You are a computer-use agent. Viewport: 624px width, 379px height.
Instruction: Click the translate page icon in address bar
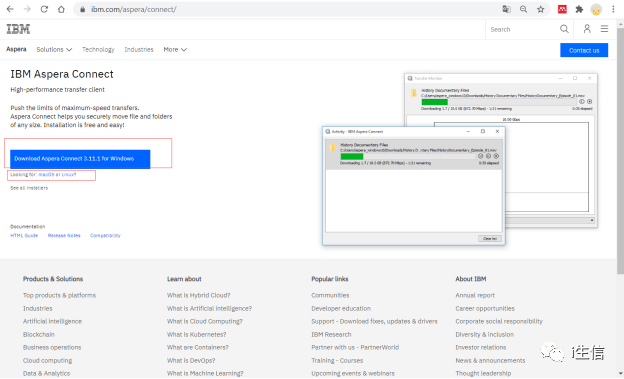pyautogui.click(x=506, y=9)
